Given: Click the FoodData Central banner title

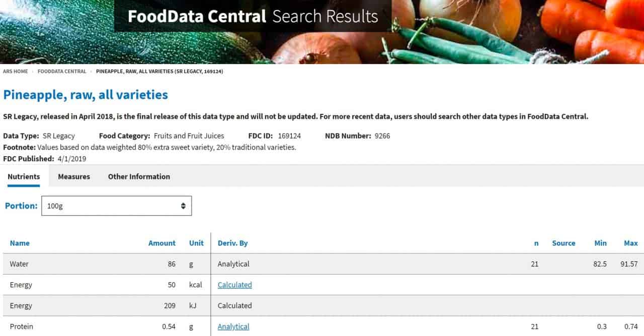Looking at the screenshot, I should click(196, 16).
